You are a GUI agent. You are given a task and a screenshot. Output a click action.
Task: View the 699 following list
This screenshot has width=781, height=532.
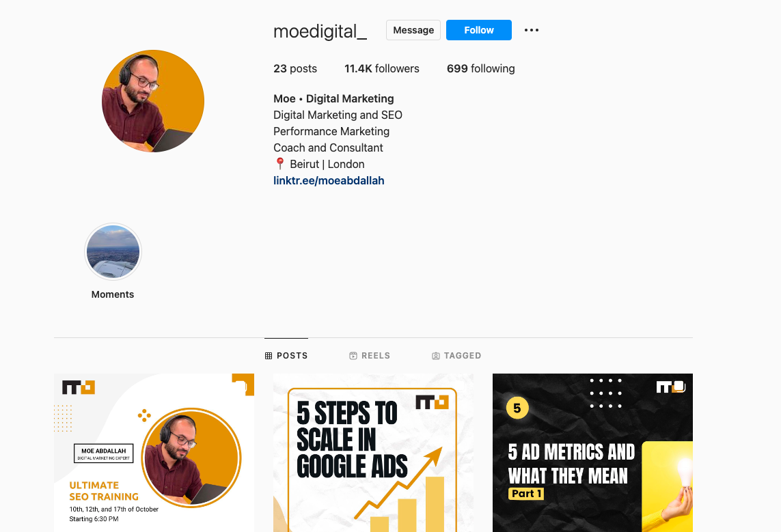480,69
